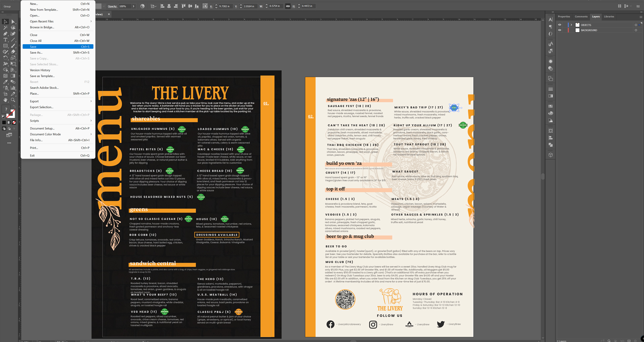Expand the Document Color Mode submenu
The height and width of the screenshot is (342, 644).
[91, 134]
